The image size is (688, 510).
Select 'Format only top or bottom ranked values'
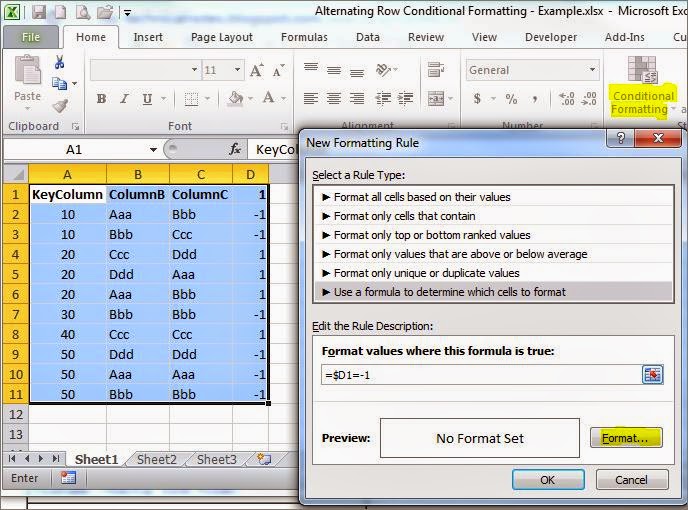pos(493,235)
